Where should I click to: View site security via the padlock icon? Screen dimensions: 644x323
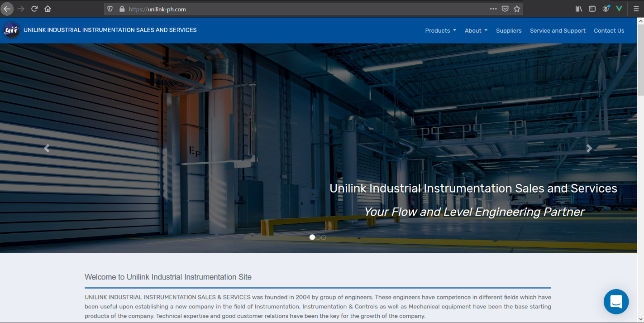tap(121, 9)
